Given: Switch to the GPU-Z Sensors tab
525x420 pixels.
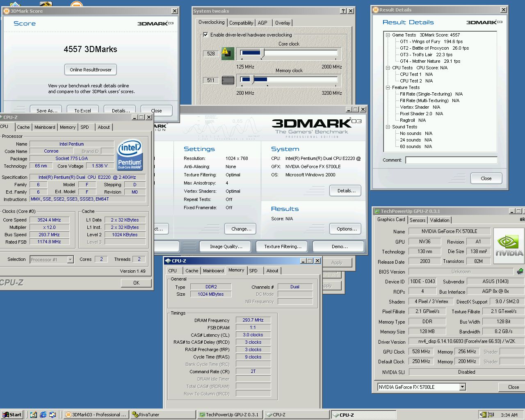Looking at the screenshot, I should tap(418, 220).
